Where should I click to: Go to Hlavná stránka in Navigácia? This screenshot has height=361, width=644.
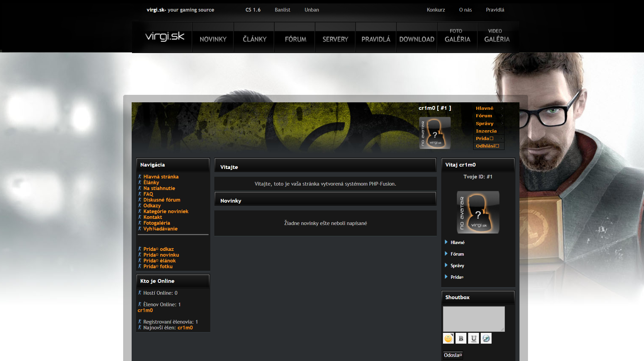pos(161,177)
